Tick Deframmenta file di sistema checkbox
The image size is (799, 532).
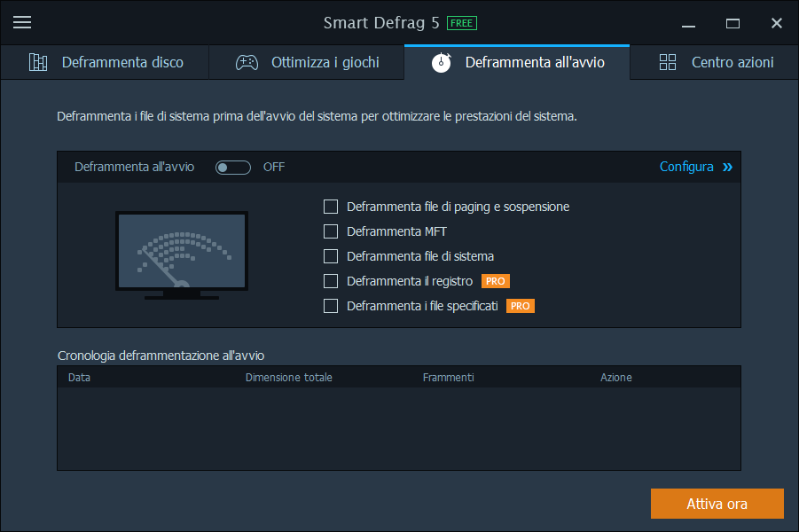[331, 256]
